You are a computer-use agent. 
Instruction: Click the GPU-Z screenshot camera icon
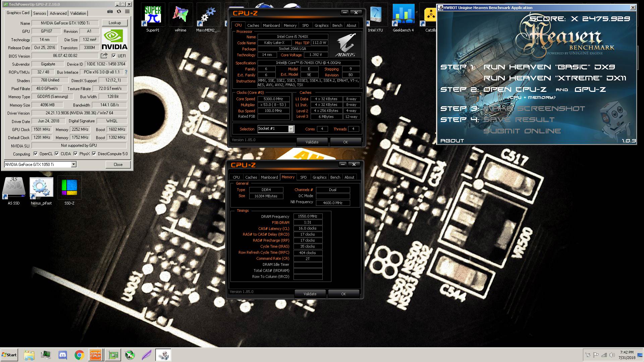point(110,12)
